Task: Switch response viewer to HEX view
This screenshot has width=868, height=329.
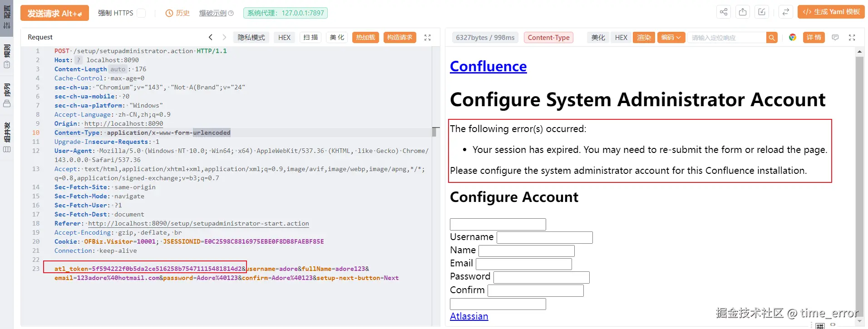Action: [621, 38]
